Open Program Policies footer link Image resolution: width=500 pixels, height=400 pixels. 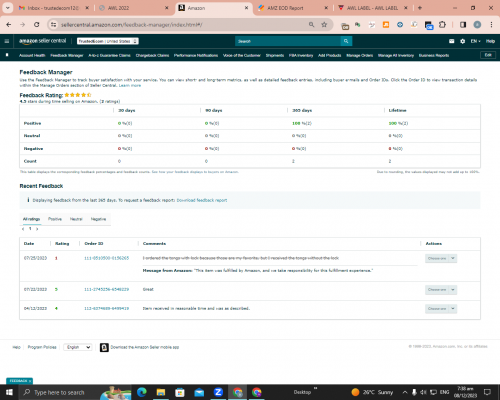point(42,347)
